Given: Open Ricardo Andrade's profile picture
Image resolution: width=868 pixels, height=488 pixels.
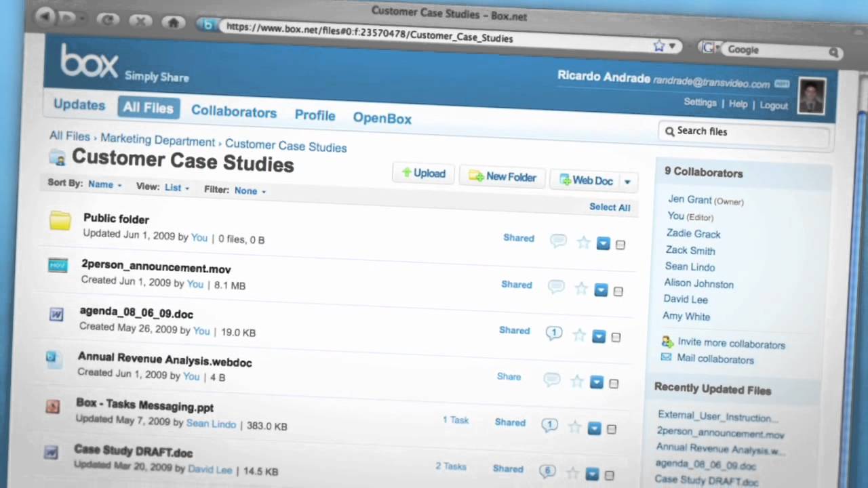Looking at the screenshot, I should pos(811,96).
